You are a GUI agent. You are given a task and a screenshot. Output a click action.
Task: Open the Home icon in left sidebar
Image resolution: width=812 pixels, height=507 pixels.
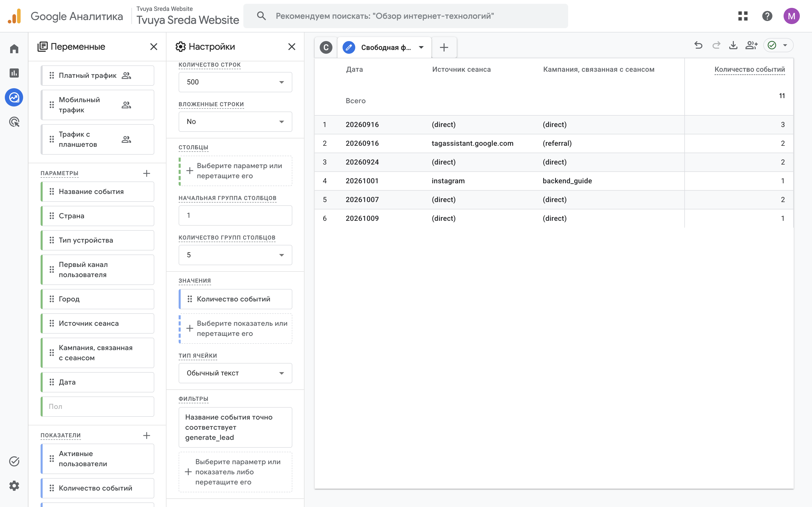[x=14, y=49]
